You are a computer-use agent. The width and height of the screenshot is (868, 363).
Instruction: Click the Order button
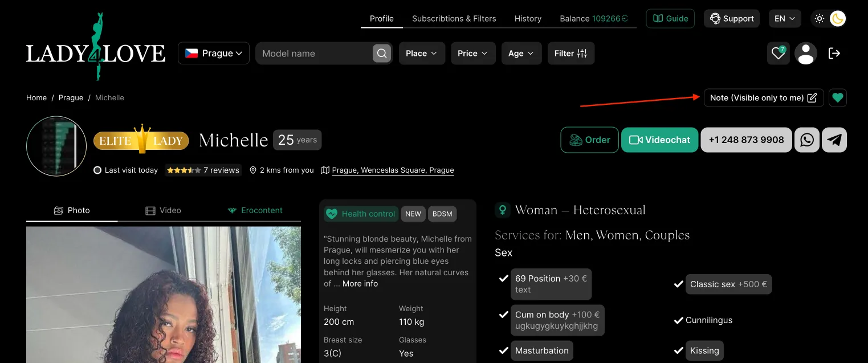[590, 140]
